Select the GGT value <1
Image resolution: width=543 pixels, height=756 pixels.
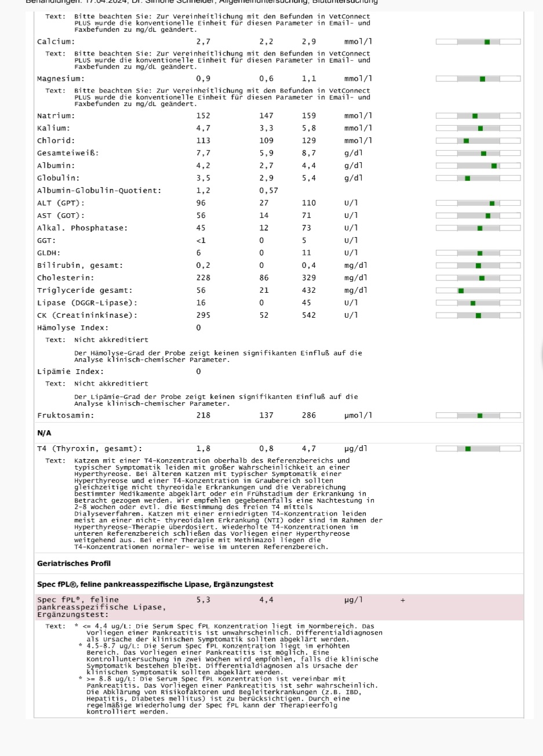coord(201,241)
